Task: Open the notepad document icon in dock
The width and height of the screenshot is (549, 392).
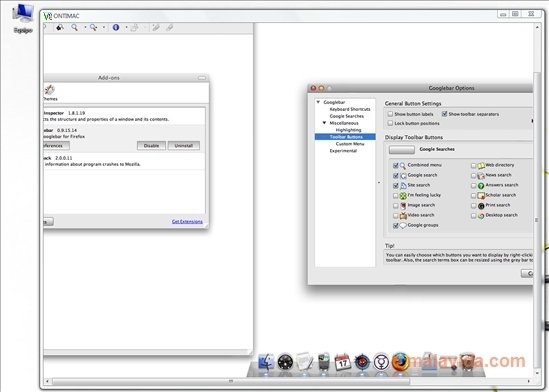Action: click(x=304, y=362)
